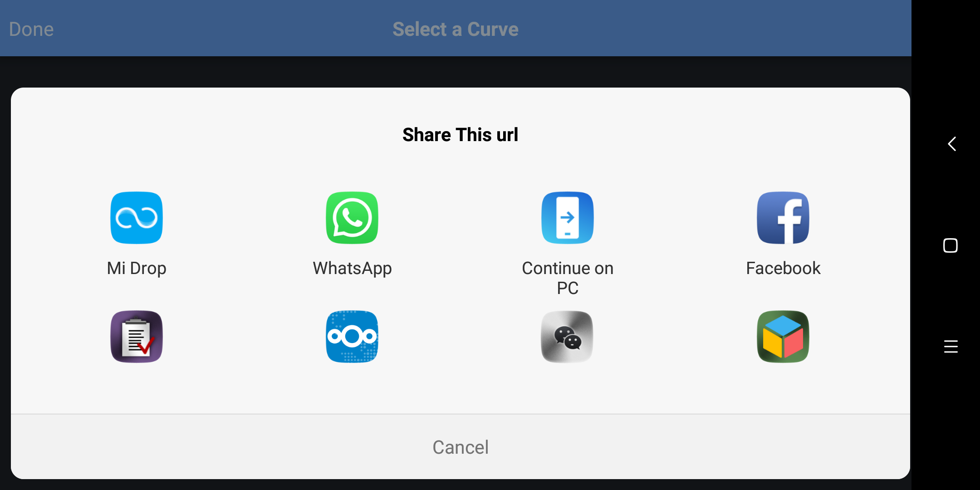Share to the Nextcloud three-circles icon
This screenshot has width=980, height=490.
352,337
